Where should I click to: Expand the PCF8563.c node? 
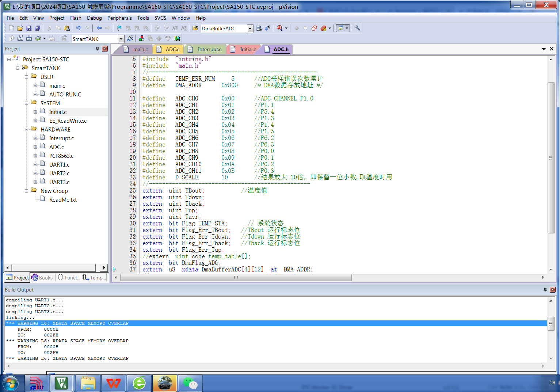pos(35,156)
